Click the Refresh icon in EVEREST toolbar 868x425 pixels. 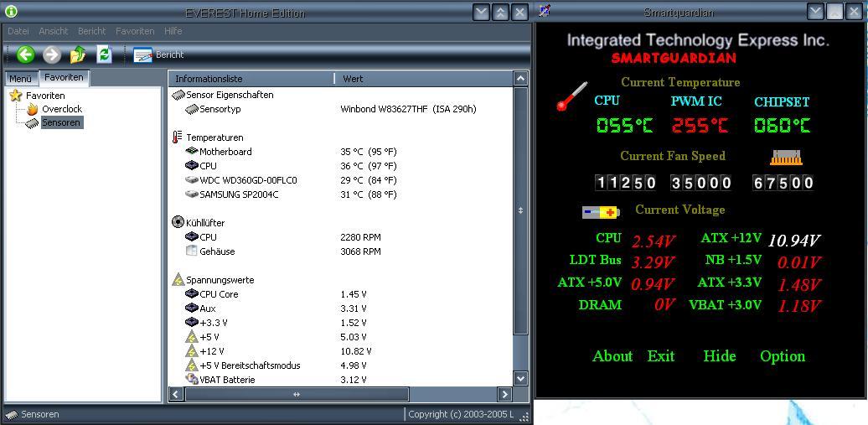tap(104, 54)
